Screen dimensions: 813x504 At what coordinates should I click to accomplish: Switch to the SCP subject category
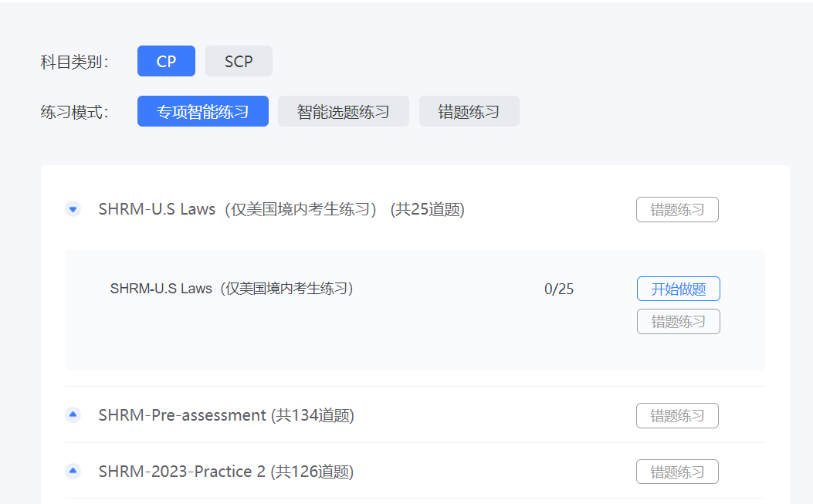pyautogui.click(x=239, y=61)
